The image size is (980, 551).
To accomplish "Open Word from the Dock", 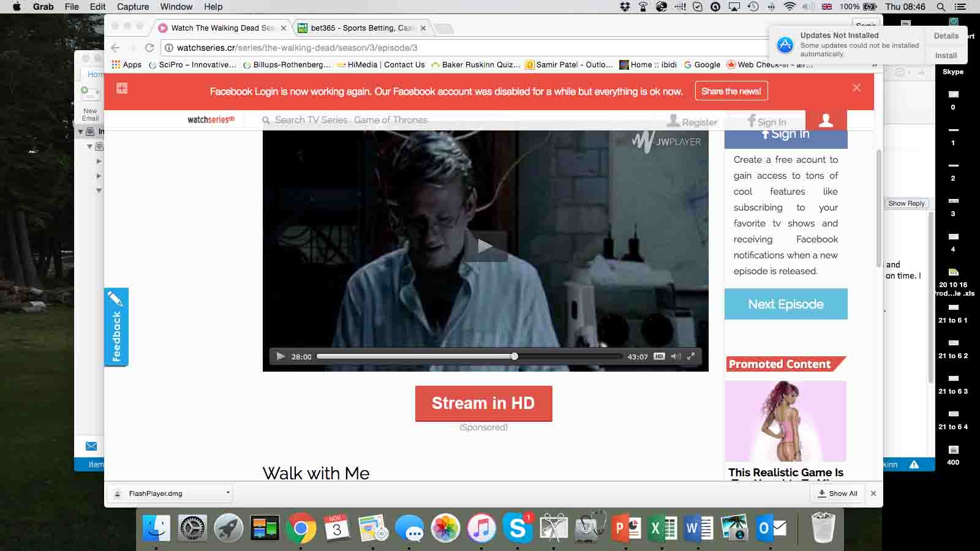I will pyautogui.click(x=698, y=528).
